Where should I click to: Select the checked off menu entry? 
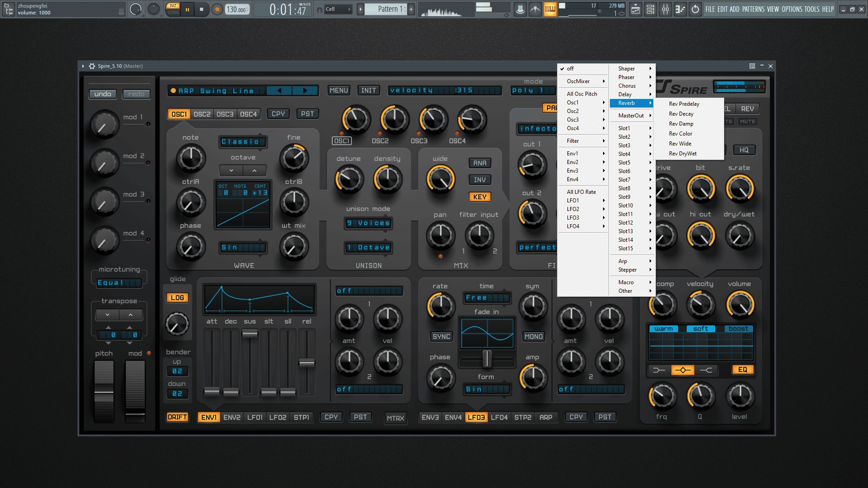582,69
